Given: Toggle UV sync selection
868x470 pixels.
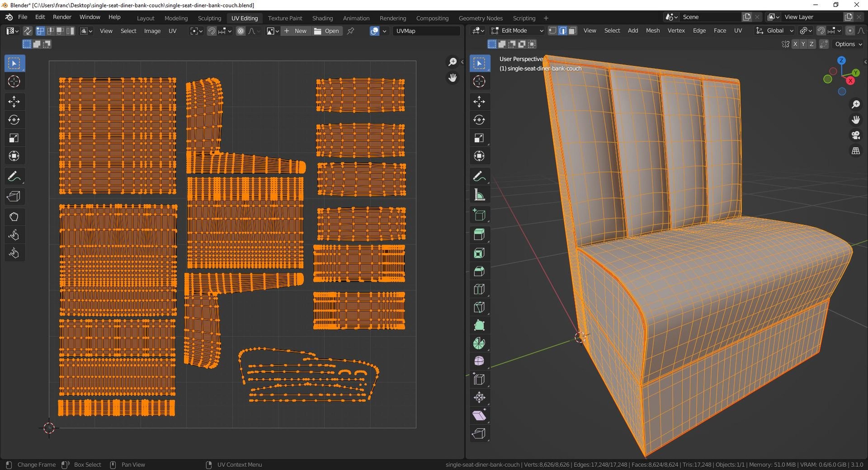Looking at the screenshot, I should (28, 31).
